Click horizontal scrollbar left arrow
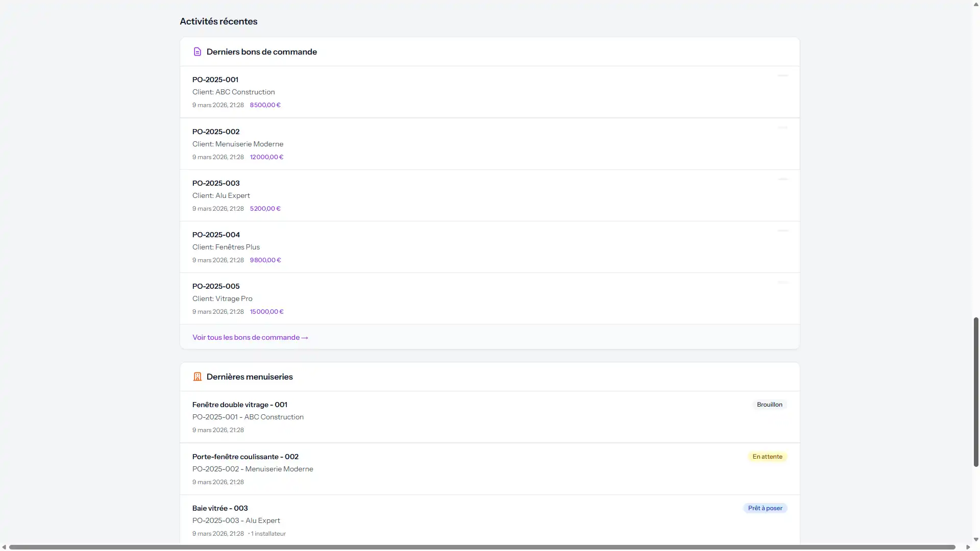The height and width of the screenshot is (551, 980). pos(4,547)
